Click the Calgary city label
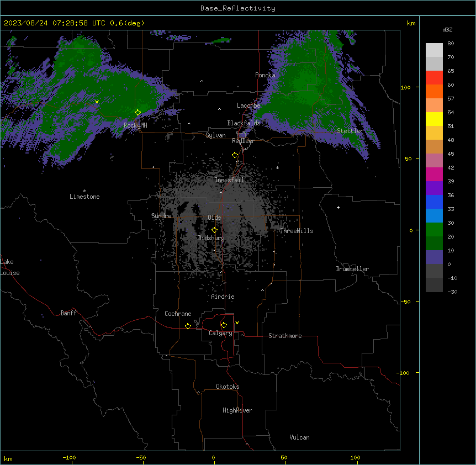 click(220, 333)
